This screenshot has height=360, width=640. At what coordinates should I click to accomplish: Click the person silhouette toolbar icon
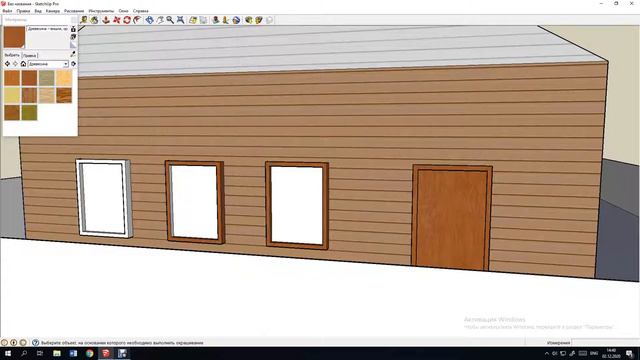(216, 20)
